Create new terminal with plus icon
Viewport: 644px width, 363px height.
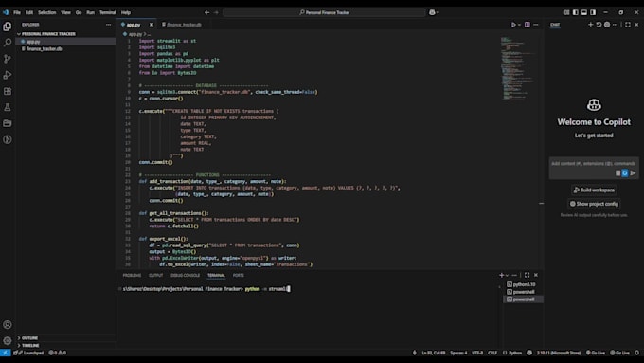502,275
